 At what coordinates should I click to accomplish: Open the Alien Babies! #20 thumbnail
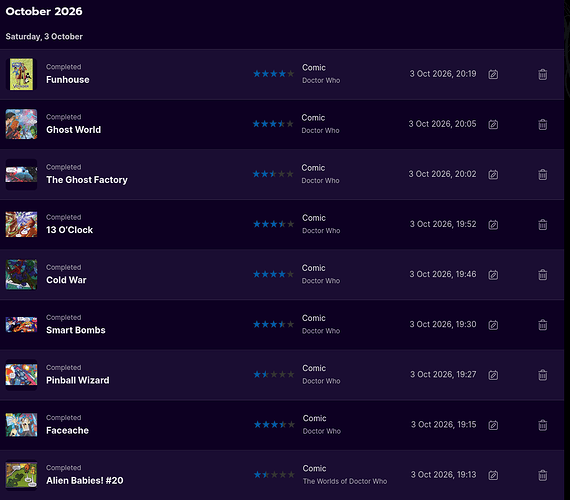point(21,475)
